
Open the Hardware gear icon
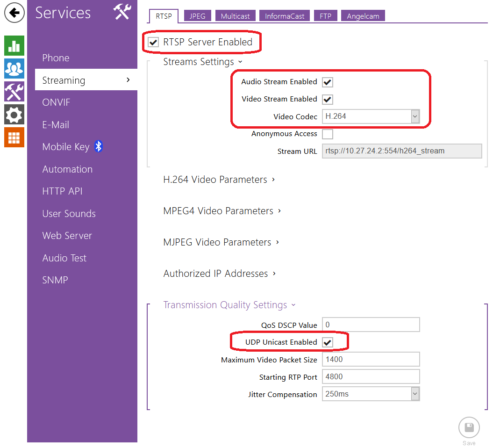[x=14, y=115]
